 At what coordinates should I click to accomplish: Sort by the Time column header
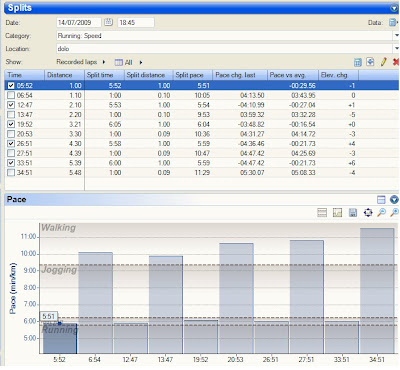pyautogui.click(x=24, y=75)
